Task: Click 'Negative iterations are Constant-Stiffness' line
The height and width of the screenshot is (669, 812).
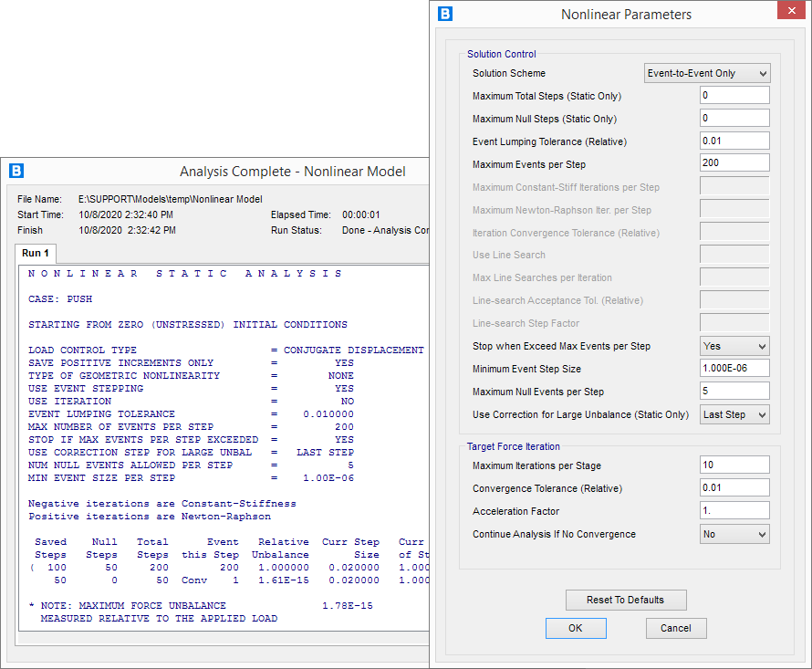Action: (x=162, y=504)
